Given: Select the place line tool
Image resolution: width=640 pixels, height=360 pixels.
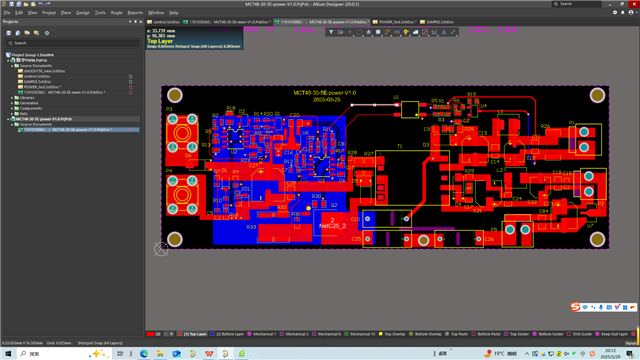Looking at the screenshot, I should coord(453,32).
